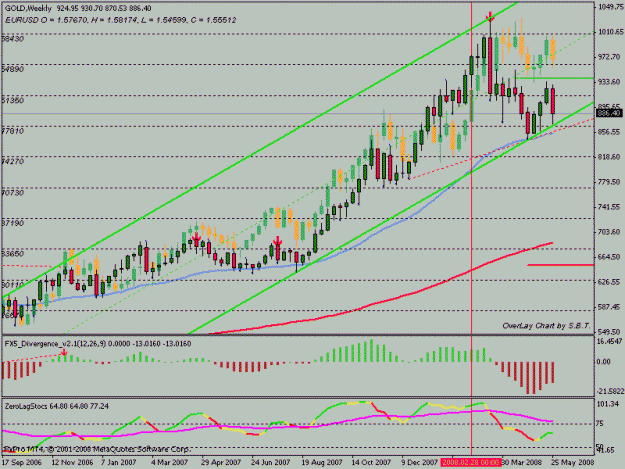The width and height of the screenshot is (625, 469).
Task: Click the 29 Apr 2007 date label
Action: point(221,462)
